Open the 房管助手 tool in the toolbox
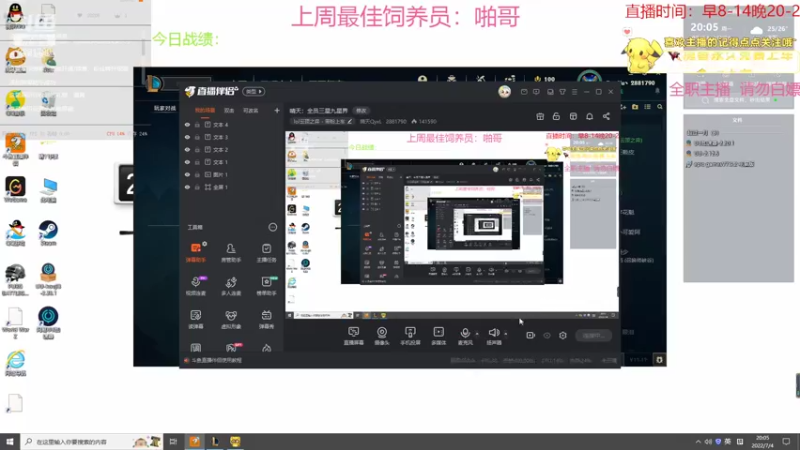Viewport: 800px width, 450px height. (231, 253)
